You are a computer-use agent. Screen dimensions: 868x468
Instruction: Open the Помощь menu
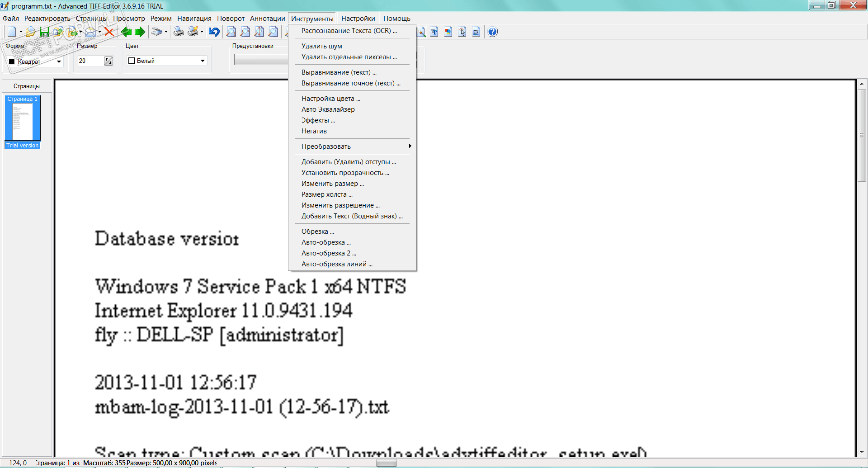coord(397,19)
